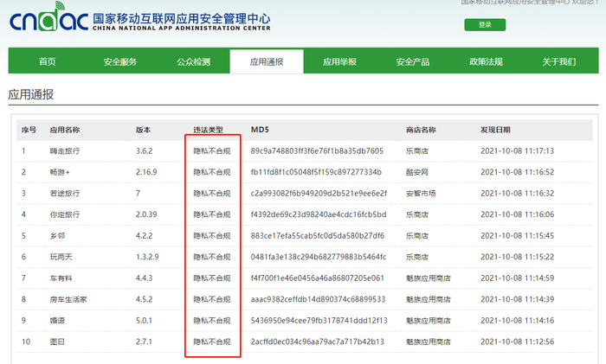Click the green 登录 login button
The height and width of the screenshot is (364, 606).
point(485,25)
